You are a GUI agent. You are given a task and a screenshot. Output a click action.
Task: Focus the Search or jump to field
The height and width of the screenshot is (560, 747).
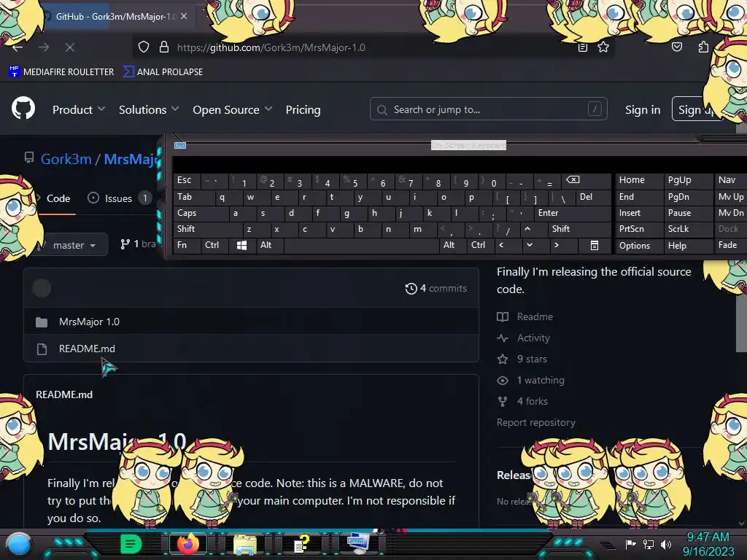click(x=488, y=109)
